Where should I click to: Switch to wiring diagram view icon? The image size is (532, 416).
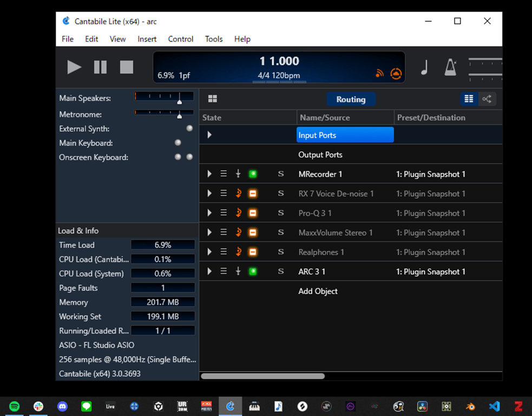[x=487, y=99]
